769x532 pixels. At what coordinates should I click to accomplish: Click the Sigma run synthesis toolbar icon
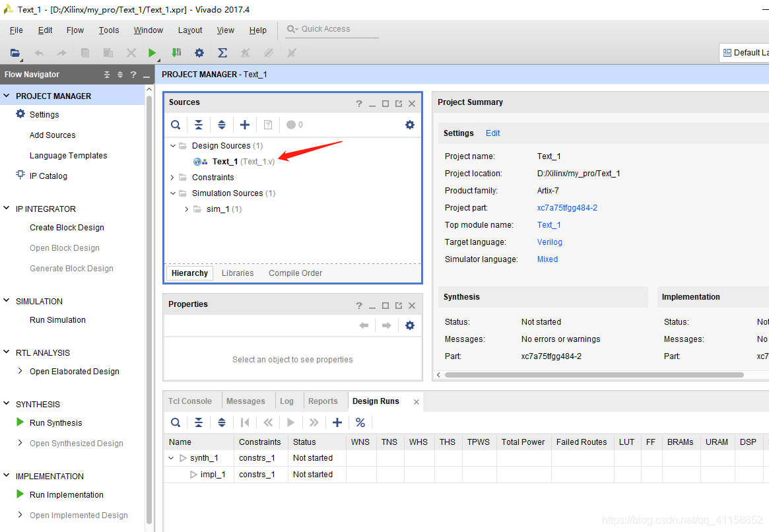222,52
